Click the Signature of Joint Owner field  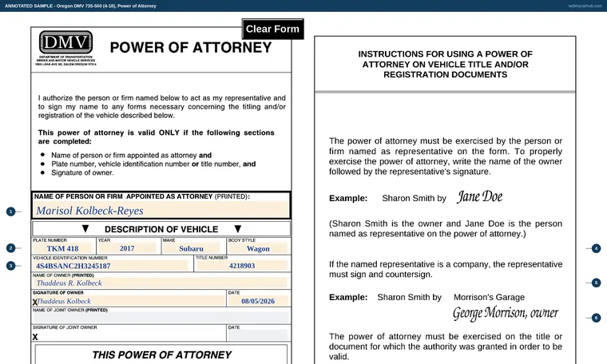click(x=129, y=336)
